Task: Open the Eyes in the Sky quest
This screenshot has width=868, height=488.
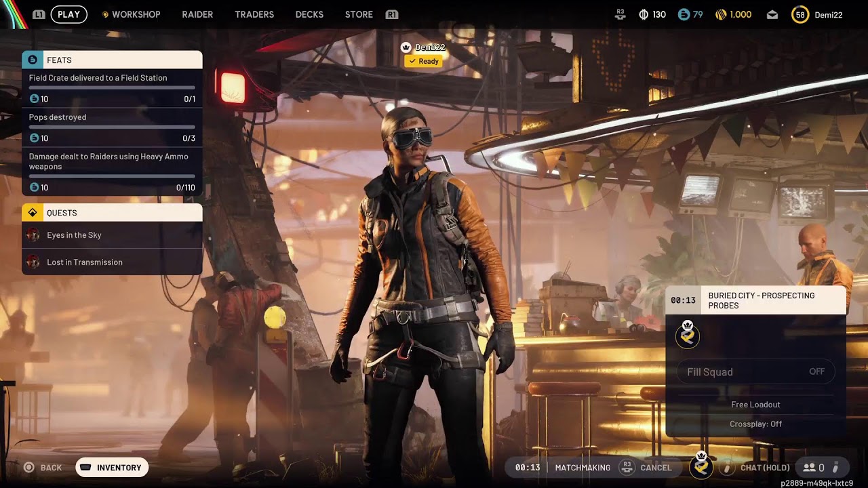Action: point(112,235)
